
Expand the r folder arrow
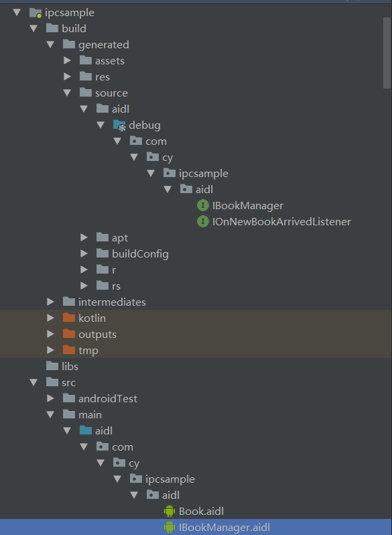coord(84,270)
